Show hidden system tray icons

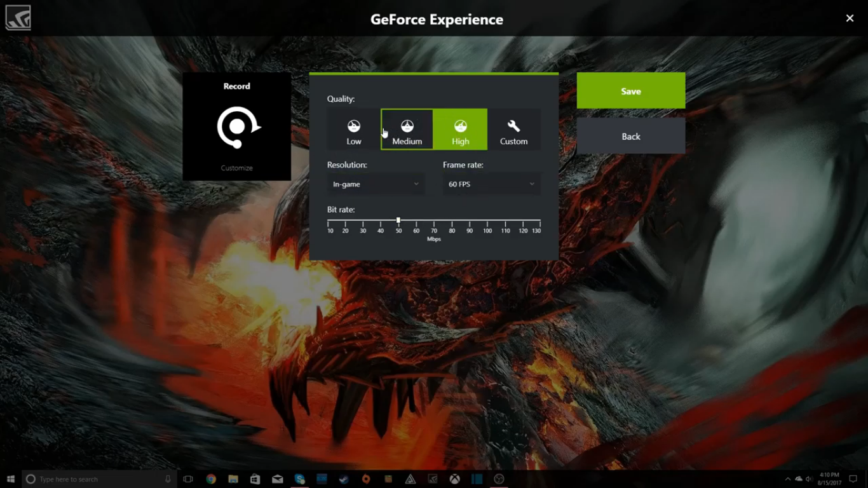pos(788,479)
